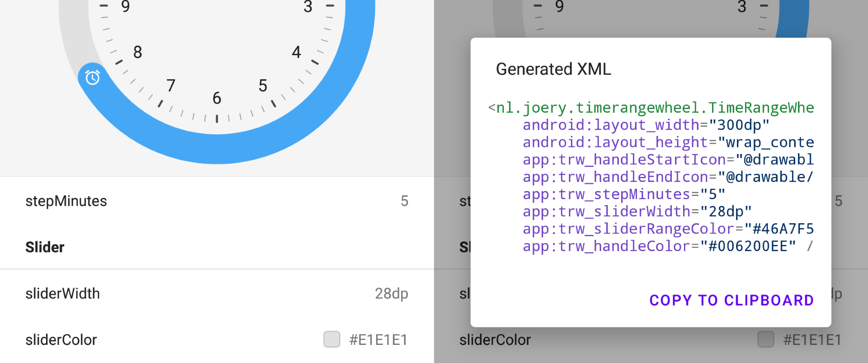Image resolution: width=868 pixels, height=363 pixels.
Task: Click the sliderColor swatch behind the dialog
Action: [766, 339]
